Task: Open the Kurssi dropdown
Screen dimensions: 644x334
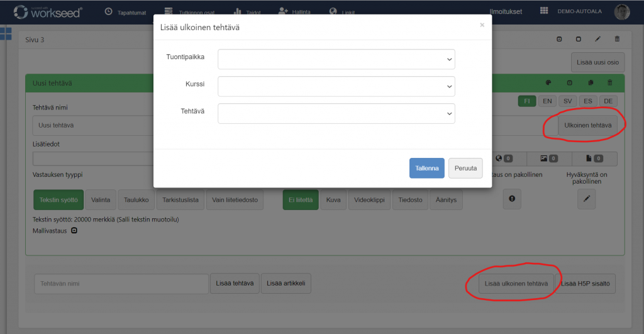Action: coord(336,86)
